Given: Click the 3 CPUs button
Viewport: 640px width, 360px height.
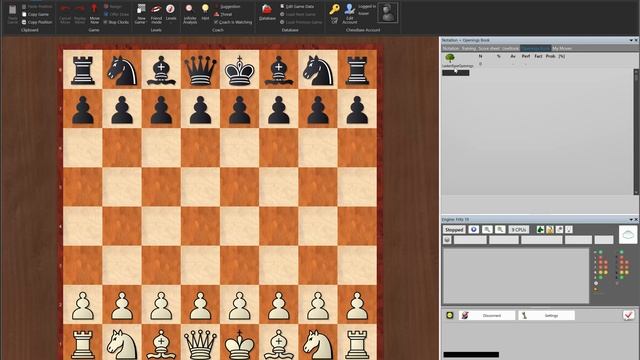Looking at the screenshot, I should (x=519, y=230).
